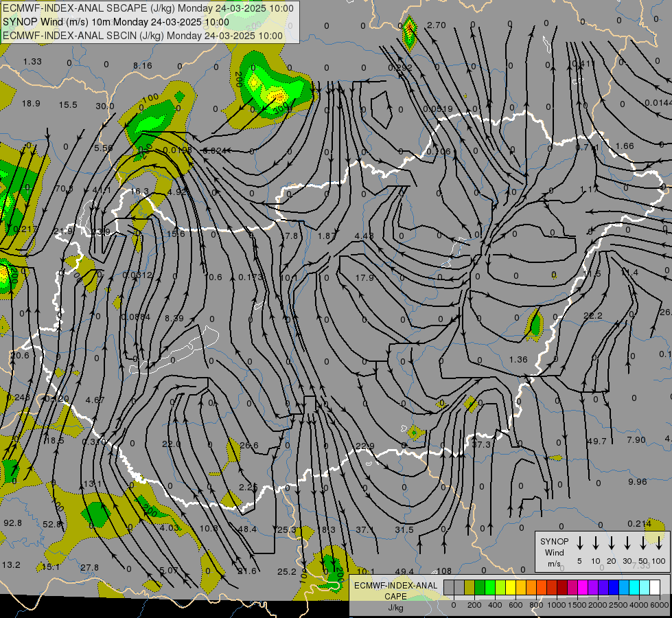
Task: Click the map value 4.43
Action: [364, 236]
